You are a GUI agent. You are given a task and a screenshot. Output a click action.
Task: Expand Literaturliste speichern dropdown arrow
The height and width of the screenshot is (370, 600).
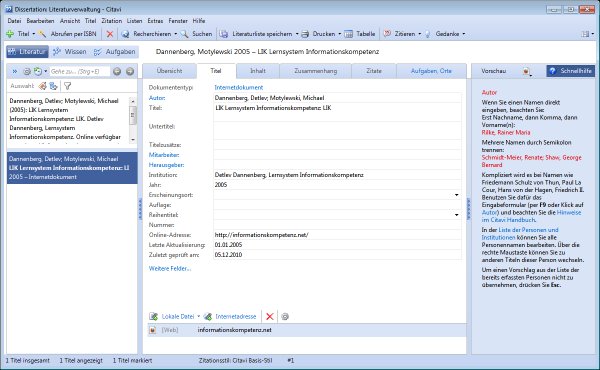coord(297,34)
